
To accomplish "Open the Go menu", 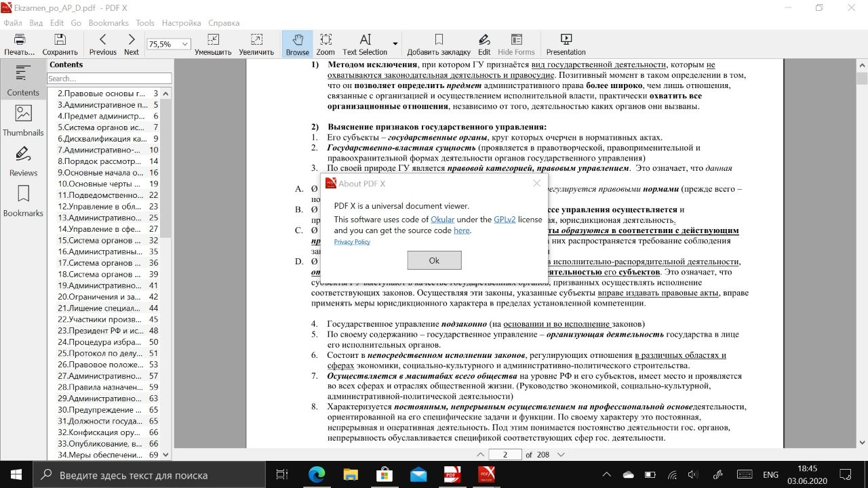I will 76,22.
